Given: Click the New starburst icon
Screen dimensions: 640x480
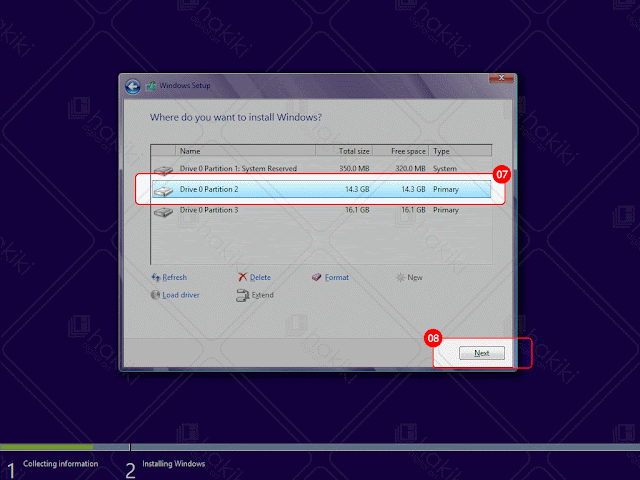Looking at the screenshot, I should click(400, 278).
